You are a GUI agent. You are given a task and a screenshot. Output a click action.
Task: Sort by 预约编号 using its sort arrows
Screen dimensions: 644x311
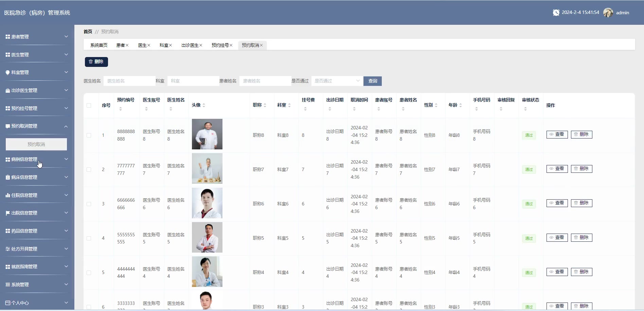(121, 109)
